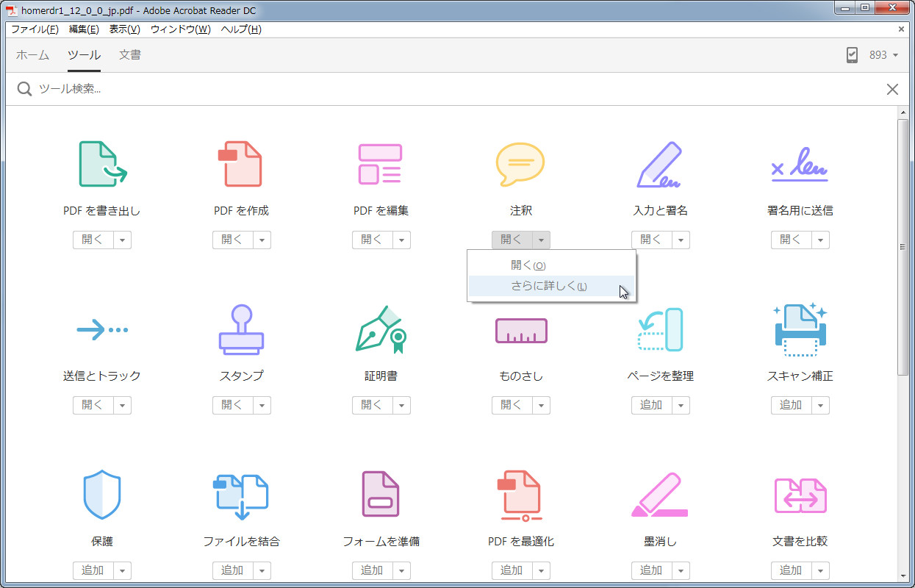Select the 証明書 certificate icon
This screenshot has height=588, width=915.
381,330
